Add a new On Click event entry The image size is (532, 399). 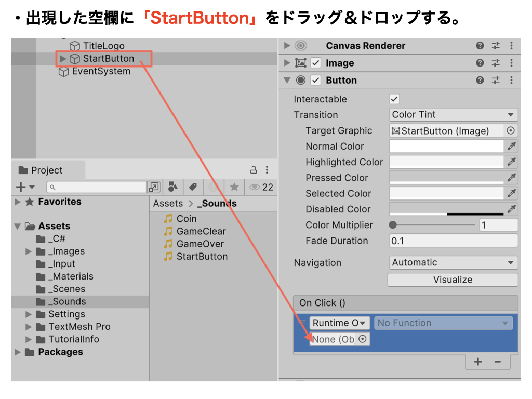pos(478,362)
